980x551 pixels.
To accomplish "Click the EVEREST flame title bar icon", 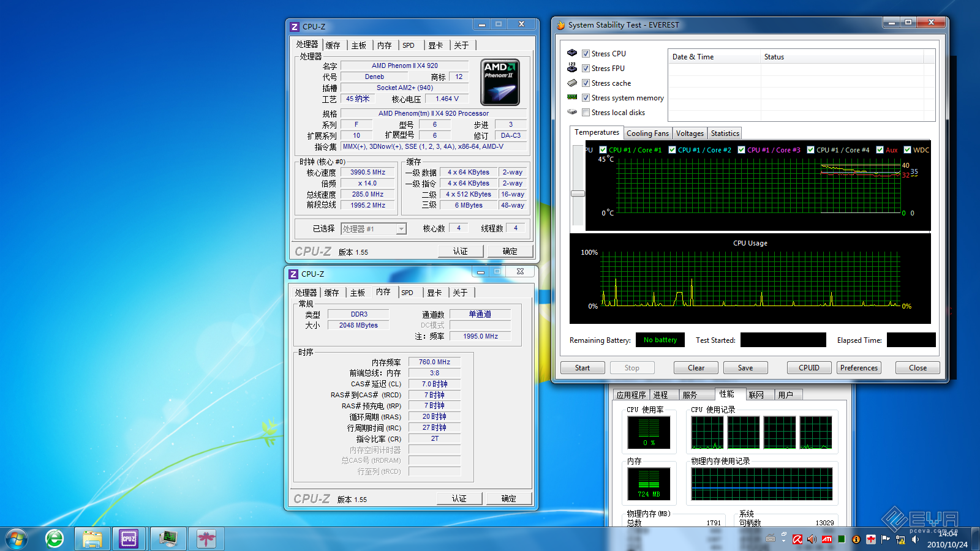I will [560, 25].
